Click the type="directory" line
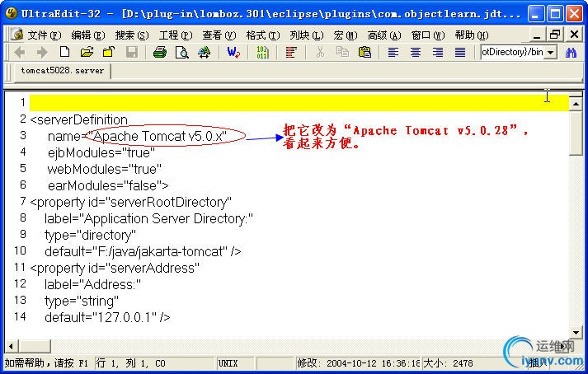 (90, 235)
